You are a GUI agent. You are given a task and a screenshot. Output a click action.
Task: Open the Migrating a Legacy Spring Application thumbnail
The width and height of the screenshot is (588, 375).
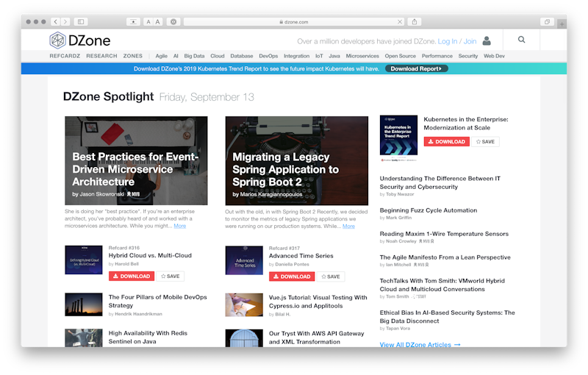click(x=296, y=160)
